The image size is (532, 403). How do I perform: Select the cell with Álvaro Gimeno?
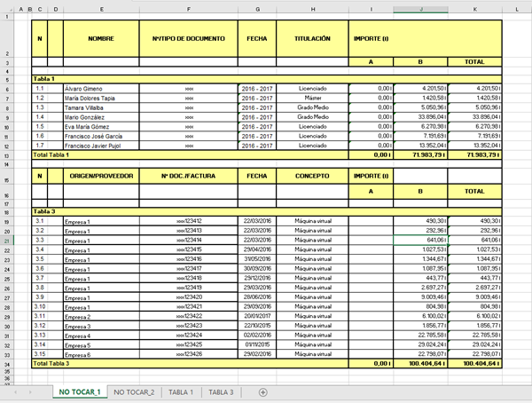pyautogui.click(x=101, y=89)
